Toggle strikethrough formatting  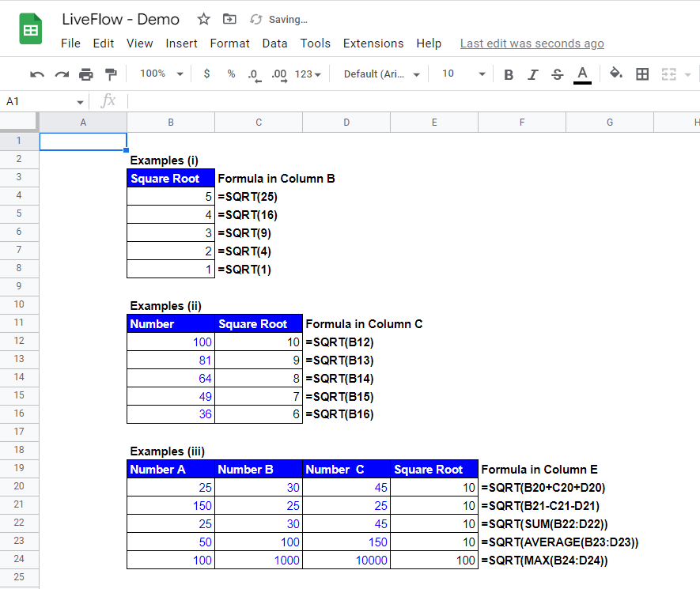click(557, 74)
